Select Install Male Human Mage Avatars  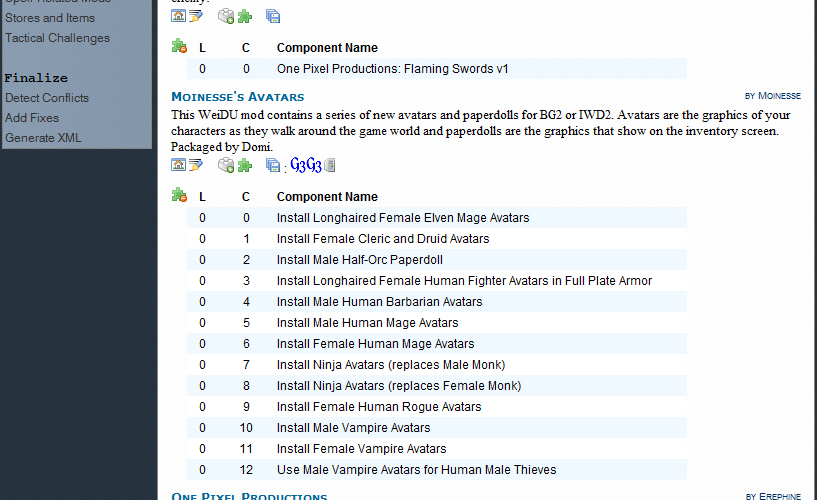pyautogui.click(x=437, y=323)
